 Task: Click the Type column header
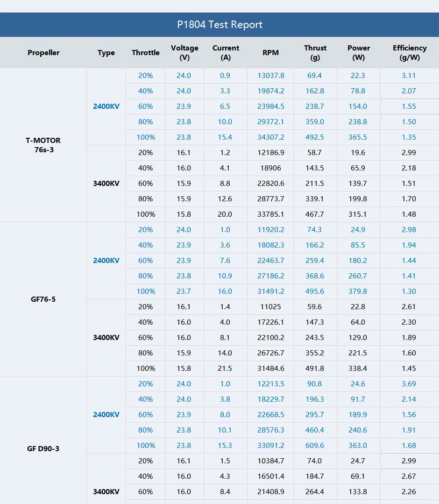(106, 53)
